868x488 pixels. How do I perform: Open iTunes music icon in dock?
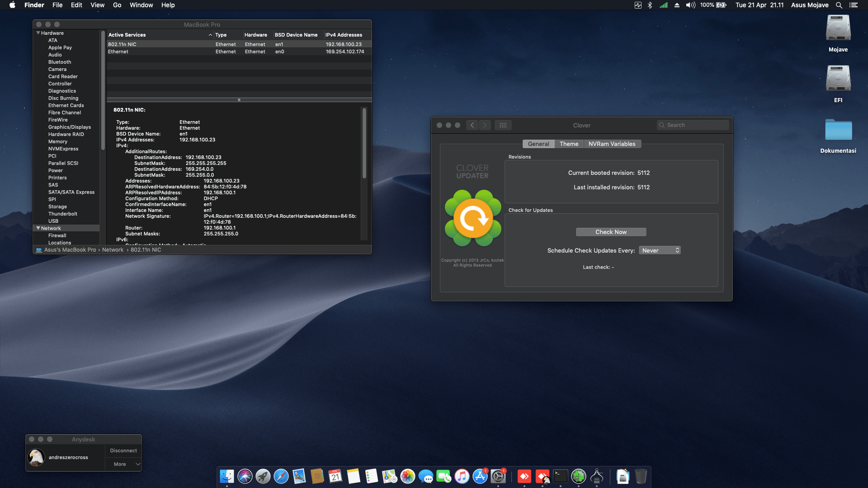coord(462,476)
